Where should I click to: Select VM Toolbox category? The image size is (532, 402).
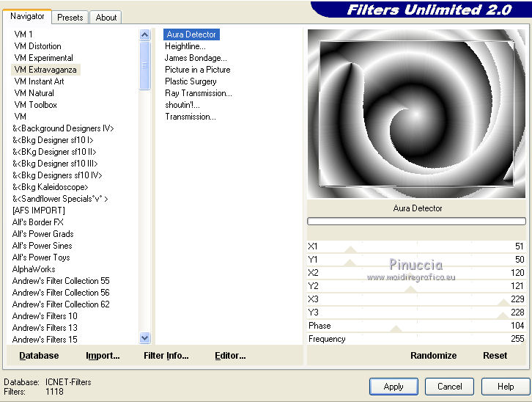point(35,105)
